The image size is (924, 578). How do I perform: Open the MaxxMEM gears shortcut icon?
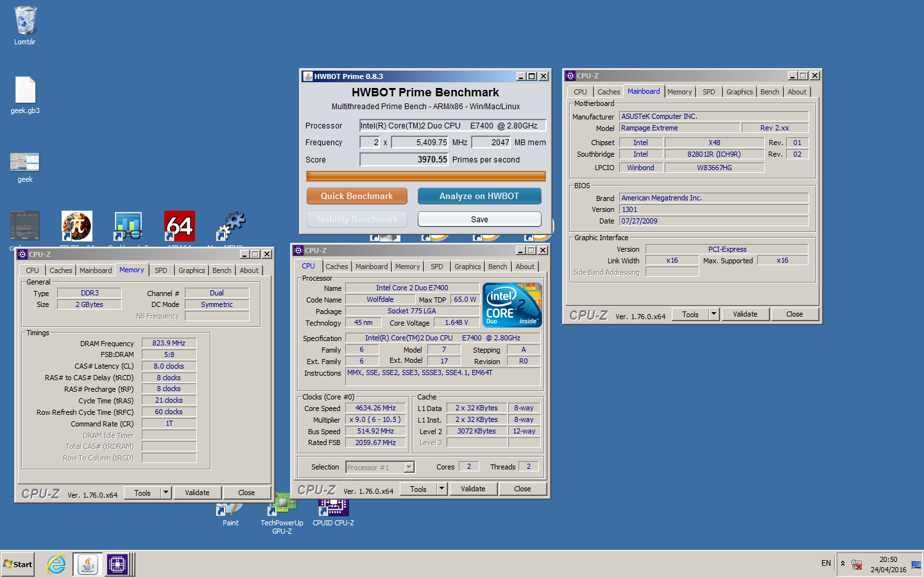(231, 226)
